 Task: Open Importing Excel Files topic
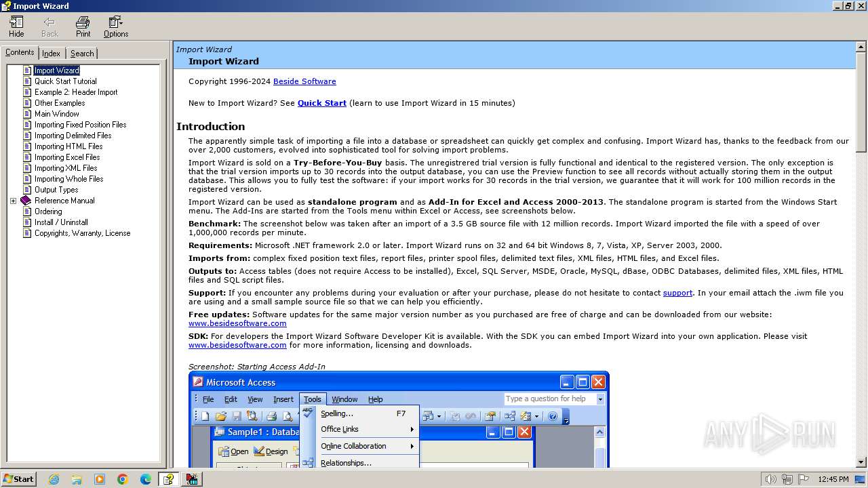[x=67, y=157]
